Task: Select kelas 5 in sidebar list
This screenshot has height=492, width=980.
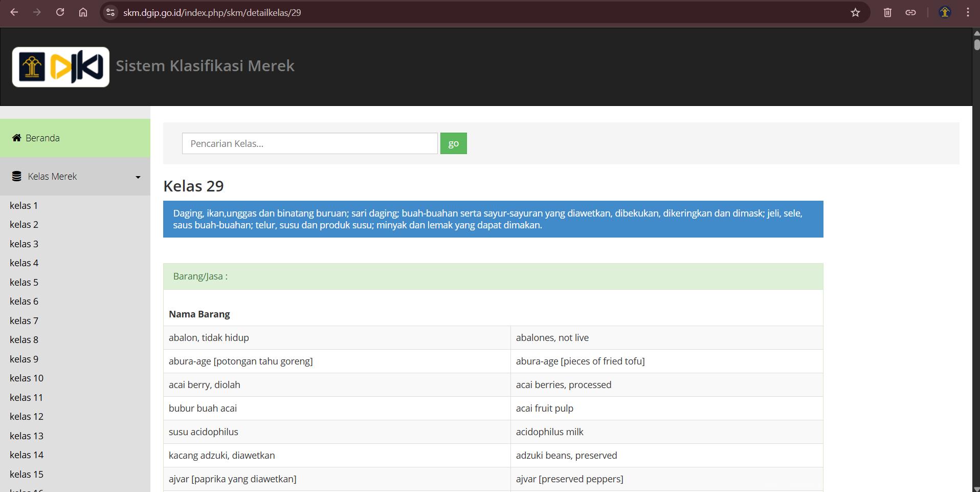Action: click(24, 283)
